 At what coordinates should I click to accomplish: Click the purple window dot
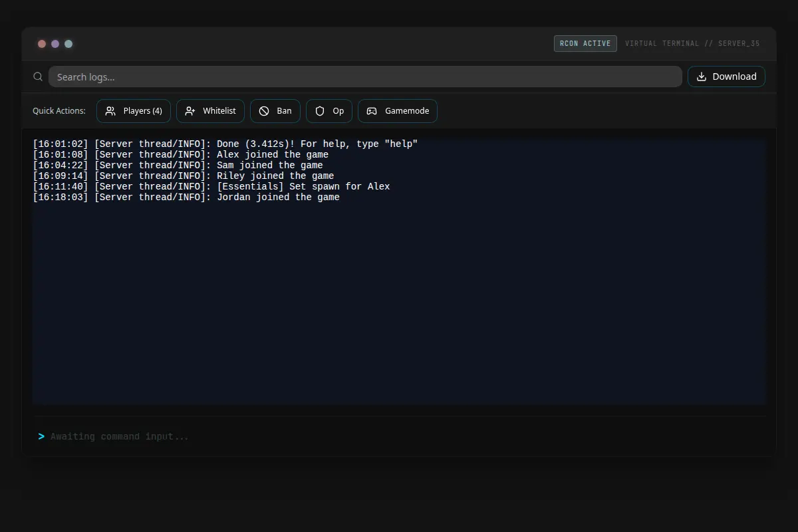click(55, 44)
